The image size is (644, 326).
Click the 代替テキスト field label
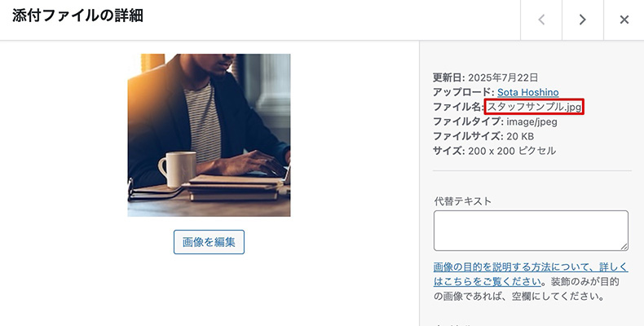462,201
